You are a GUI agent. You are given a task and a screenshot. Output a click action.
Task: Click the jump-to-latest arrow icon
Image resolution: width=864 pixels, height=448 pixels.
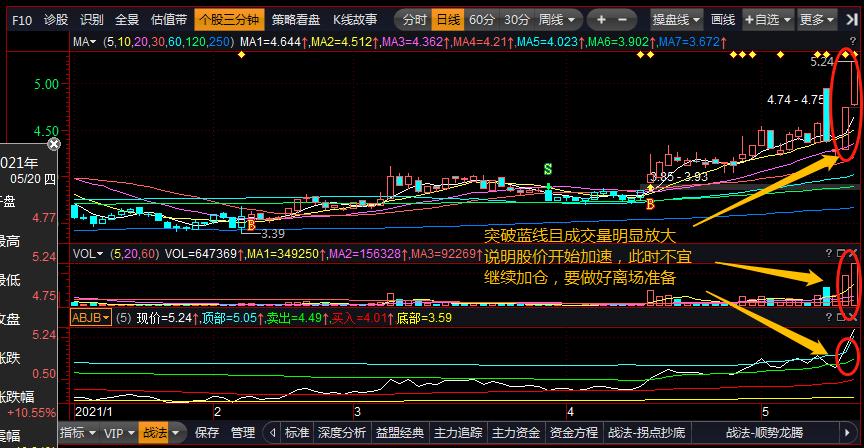[851, 20]
